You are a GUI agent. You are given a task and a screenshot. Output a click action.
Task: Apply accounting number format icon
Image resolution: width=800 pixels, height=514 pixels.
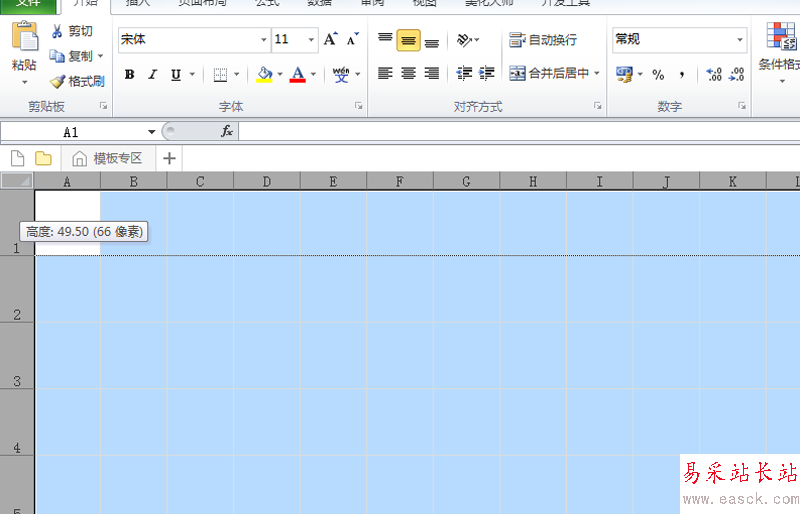tap(624, 75)
